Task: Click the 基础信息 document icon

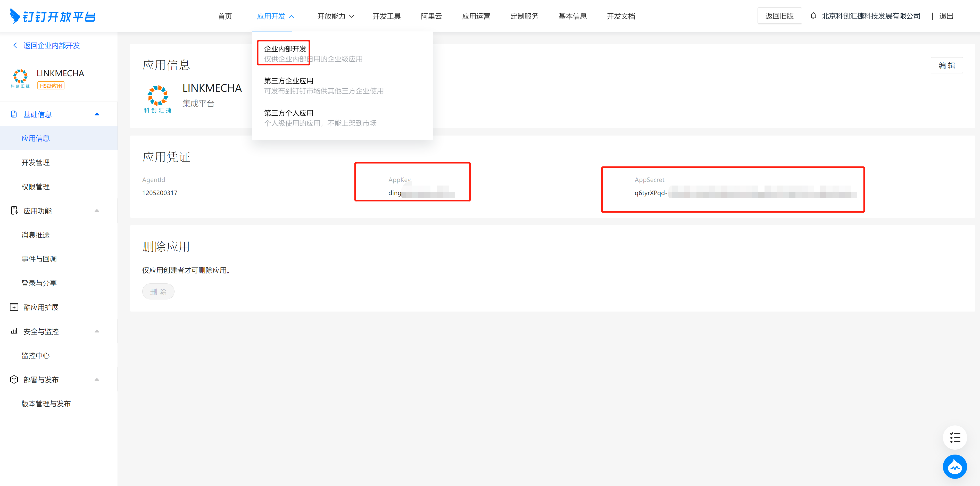Action: tap(14, 114)
